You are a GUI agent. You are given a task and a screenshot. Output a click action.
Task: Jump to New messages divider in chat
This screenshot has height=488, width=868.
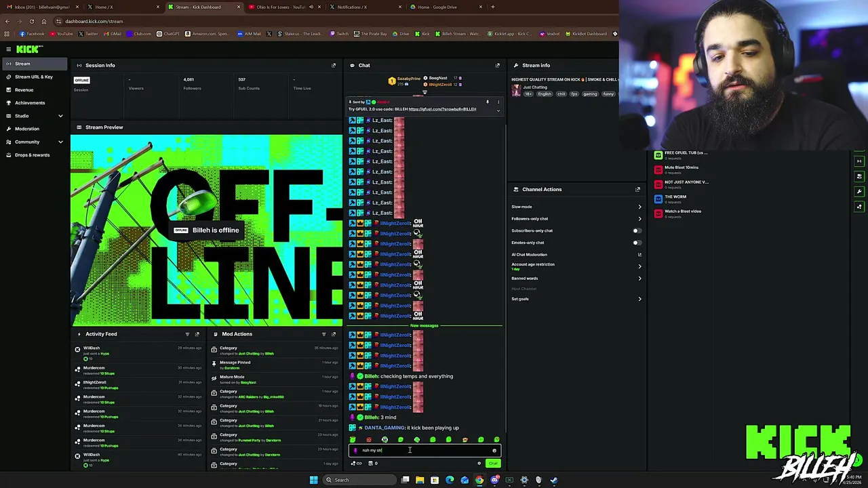(425, 325)
